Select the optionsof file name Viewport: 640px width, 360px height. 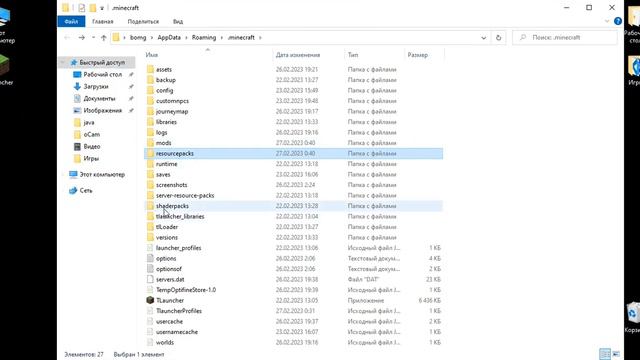pos(169,269)
